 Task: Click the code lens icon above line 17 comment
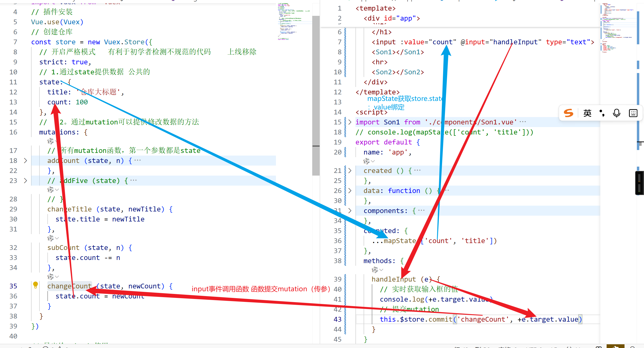coord(50,141)
